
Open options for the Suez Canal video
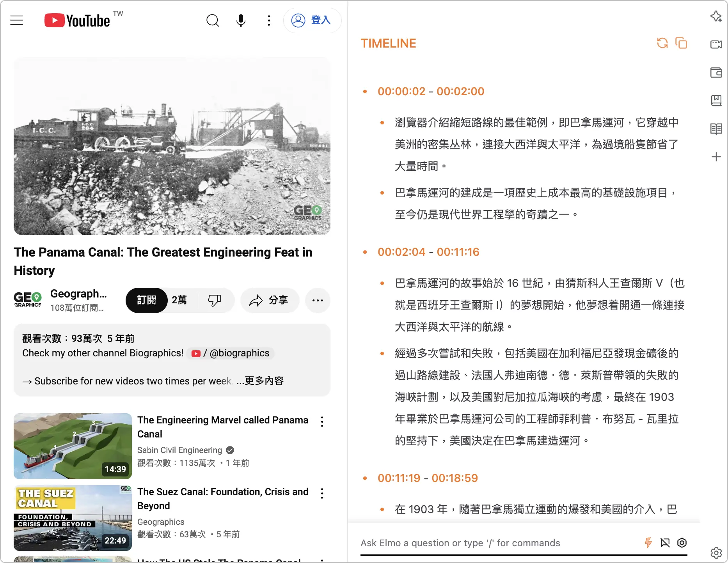322,493
